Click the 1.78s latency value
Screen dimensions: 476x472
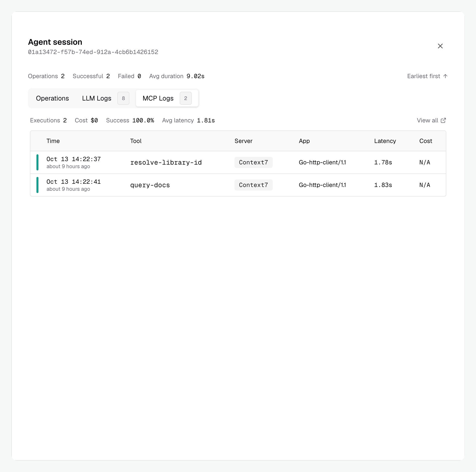click(383, 162)
